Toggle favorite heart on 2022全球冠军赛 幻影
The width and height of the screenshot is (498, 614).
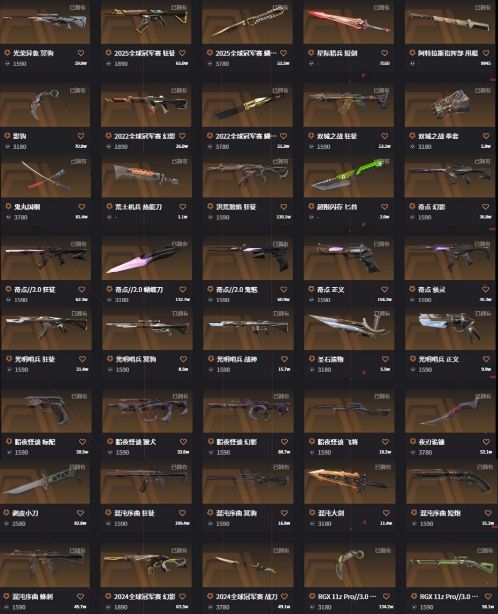(182, 136)
